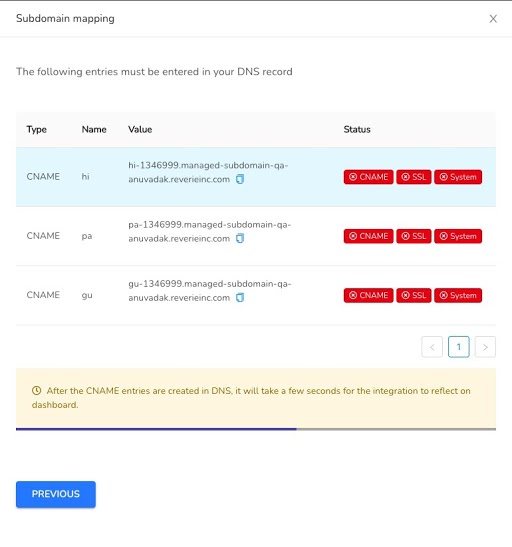
Task: Click the PREVIOUS button
Action: click(x=56, y=494)
